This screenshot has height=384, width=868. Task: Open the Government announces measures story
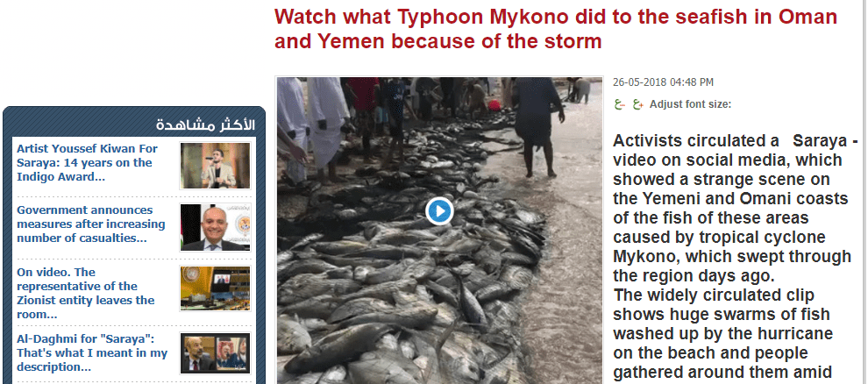[x=91, y=224]
